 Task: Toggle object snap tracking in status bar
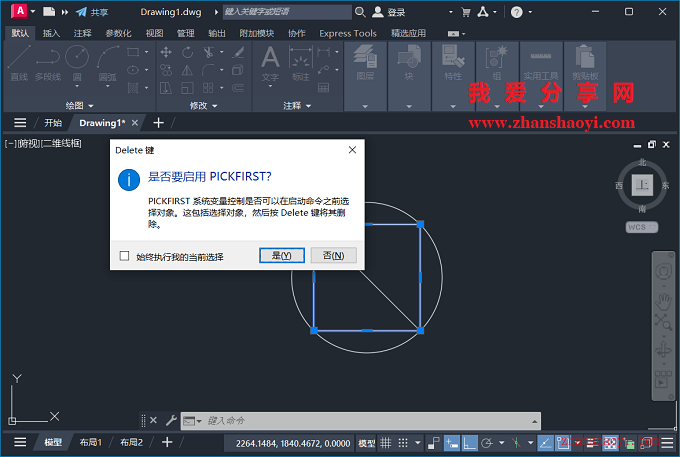[545, 443]
